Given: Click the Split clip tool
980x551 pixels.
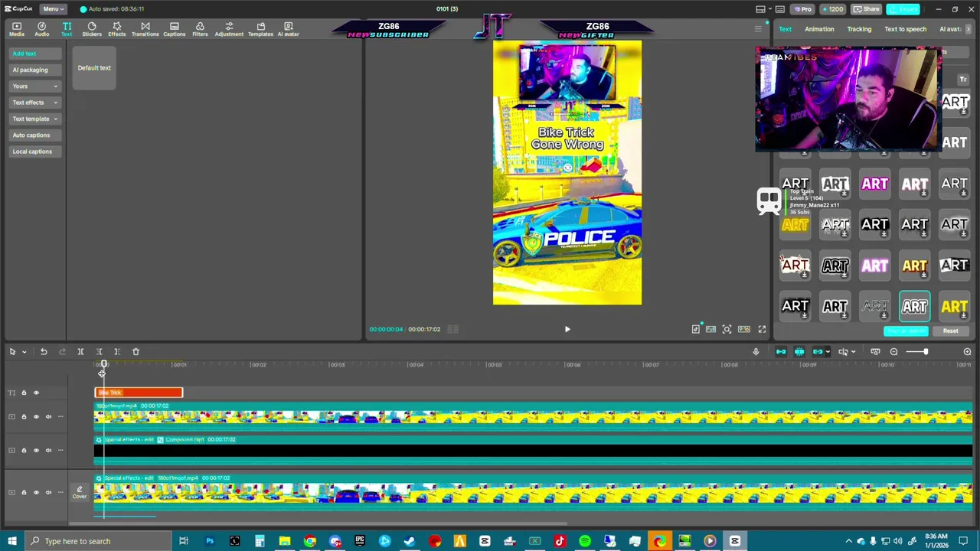Looking at the screenshot, I should point(80,351).
